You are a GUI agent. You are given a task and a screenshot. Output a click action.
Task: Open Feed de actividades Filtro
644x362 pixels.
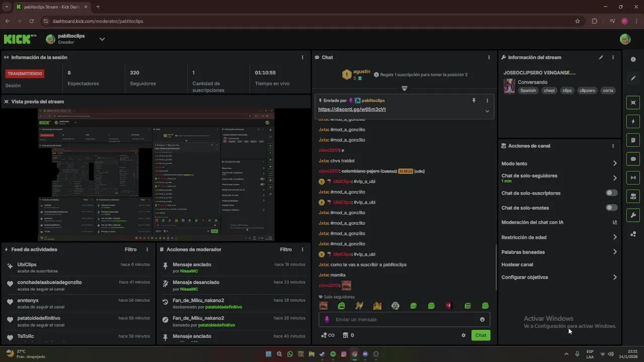pyautogui.click(x=130, y=249)
